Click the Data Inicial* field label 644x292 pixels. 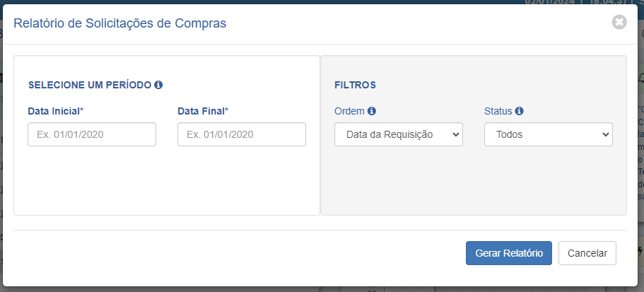[x=56, y=111]
